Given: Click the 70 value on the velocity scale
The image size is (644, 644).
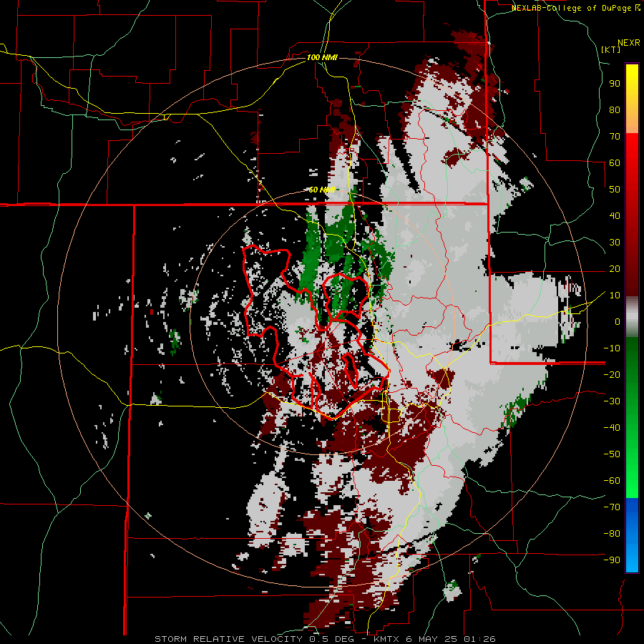Looking at the screenshot, I should pos(615,137).
